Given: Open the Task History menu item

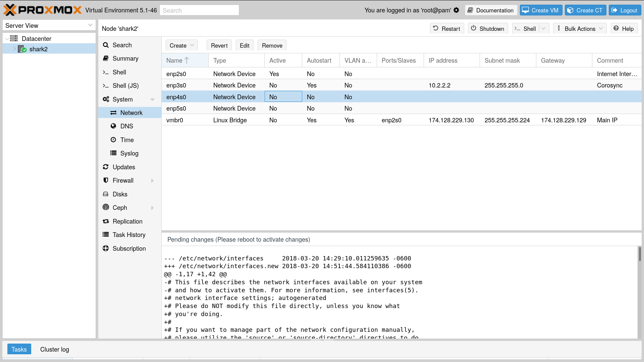Looking at the screenshot, I should click(x=129, y=235).
